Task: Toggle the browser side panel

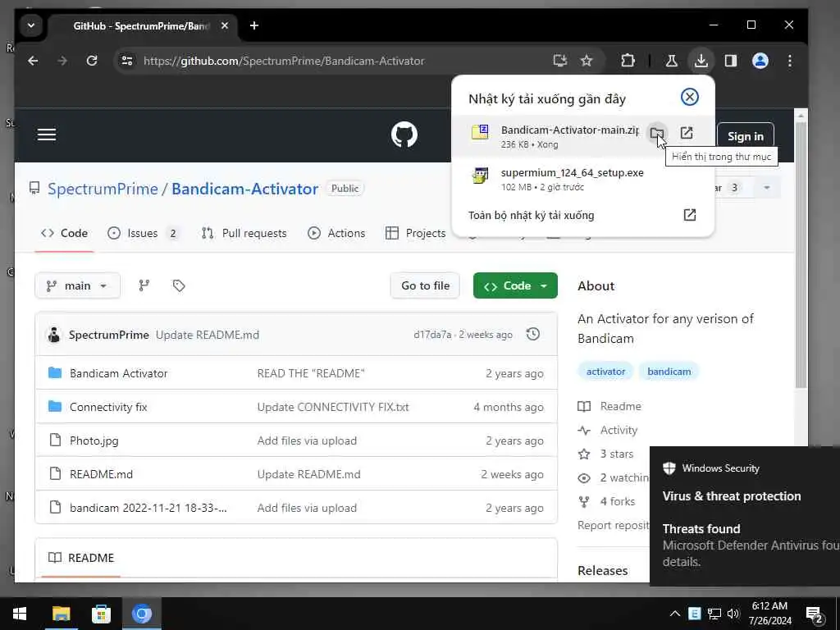Action: tap(731, 61)
